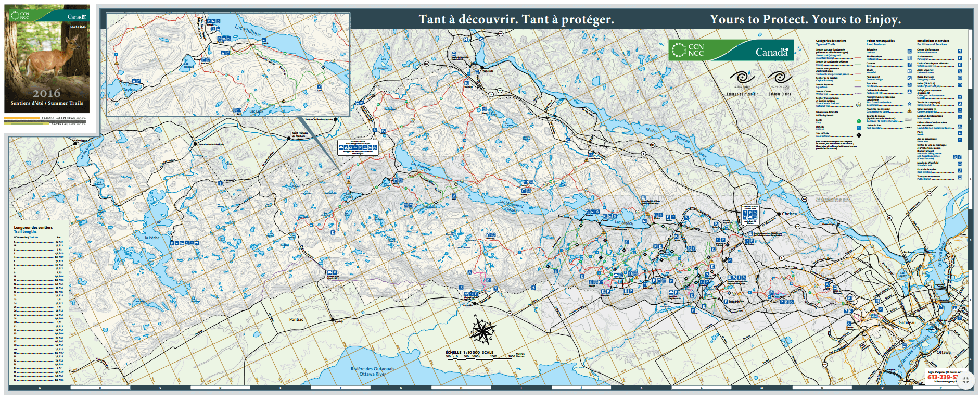Click the Trans Canada Trail legend marker

point(859,104)
